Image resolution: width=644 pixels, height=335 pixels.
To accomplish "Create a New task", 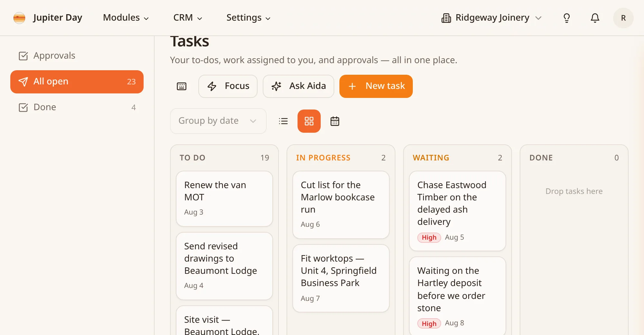I will pyautogui.click(x=376, y=86).
